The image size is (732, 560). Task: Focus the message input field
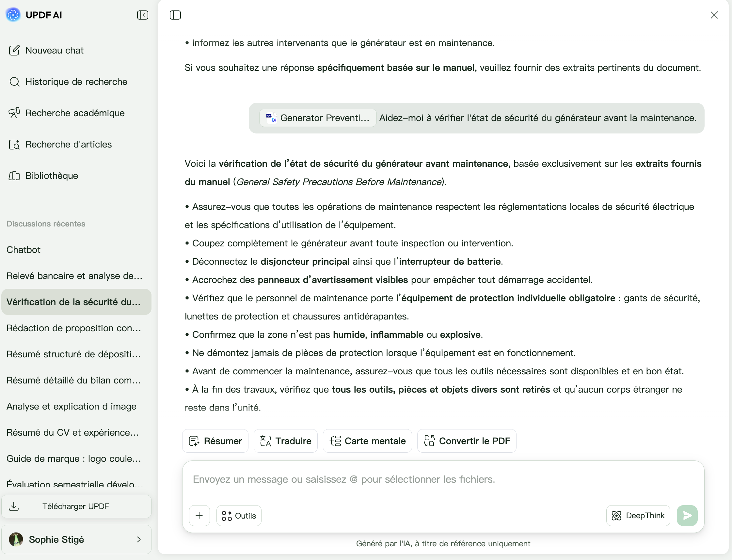tap(443, 479)
